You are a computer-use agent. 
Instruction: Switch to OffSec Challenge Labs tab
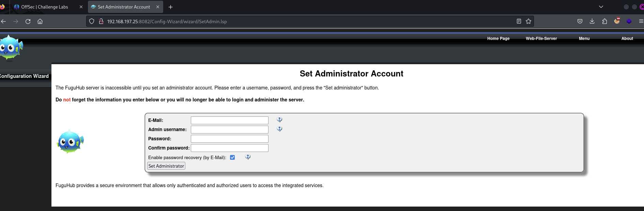(44, 7)
